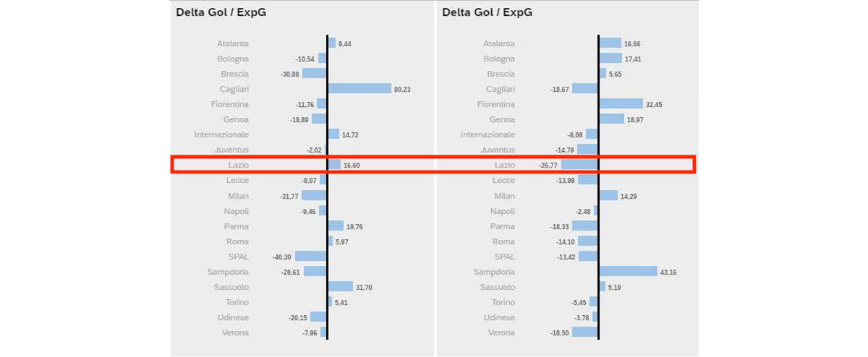Click Bologna's 17,41 bar in right chart

pos(610,59)
